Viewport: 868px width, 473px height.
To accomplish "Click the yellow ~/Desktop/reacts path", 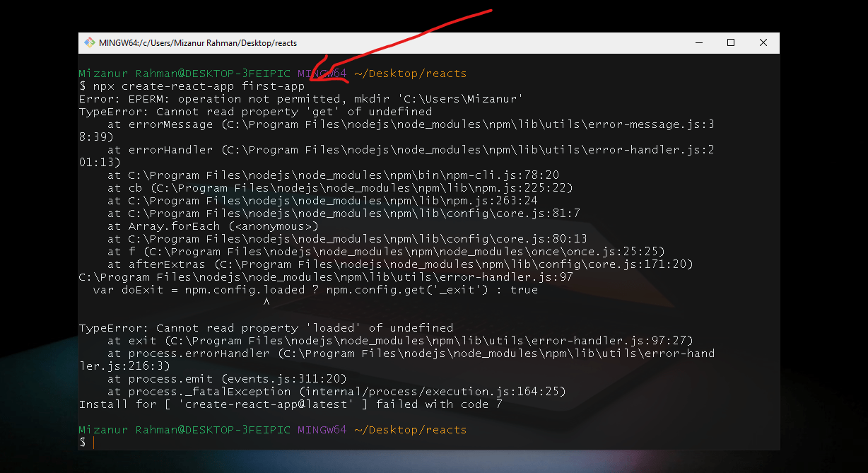I will (x=410, y=73).
